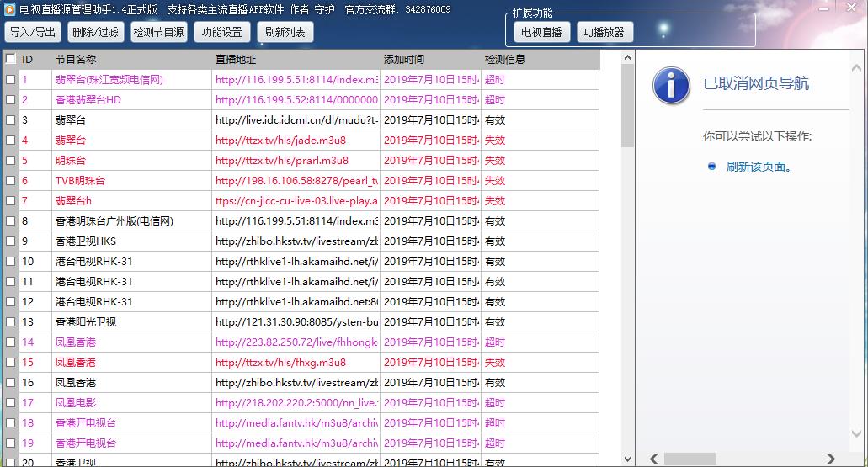Viewport: 868px width, 467px height.
Task: Click URL http://ttzx.tv/hls/fhxg.m3u8
Action: (x=280, y=363)
